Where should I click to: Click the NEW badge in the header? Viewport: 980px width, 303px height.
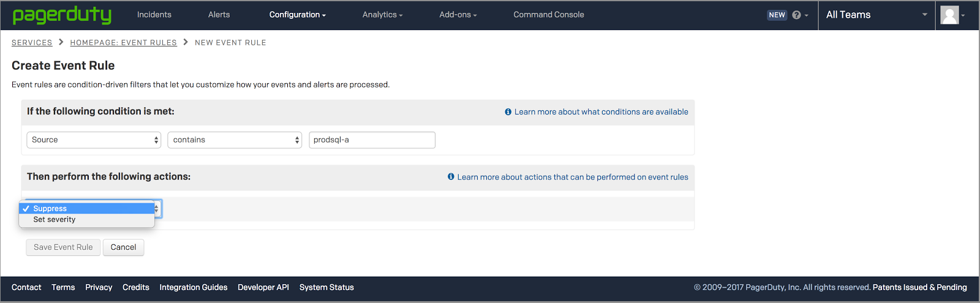[777, 15]
